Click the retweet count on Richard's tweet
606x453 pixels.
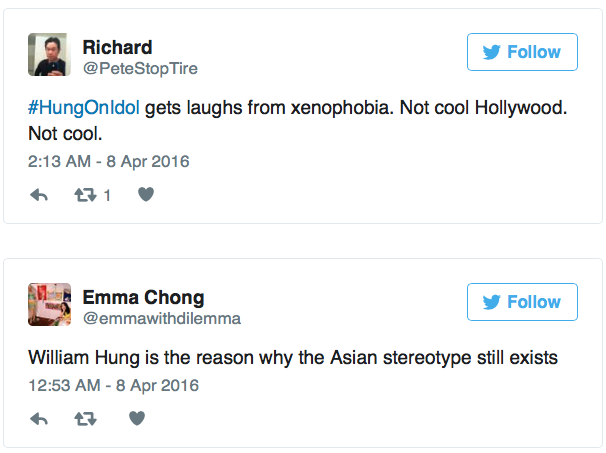click(107, 196)
